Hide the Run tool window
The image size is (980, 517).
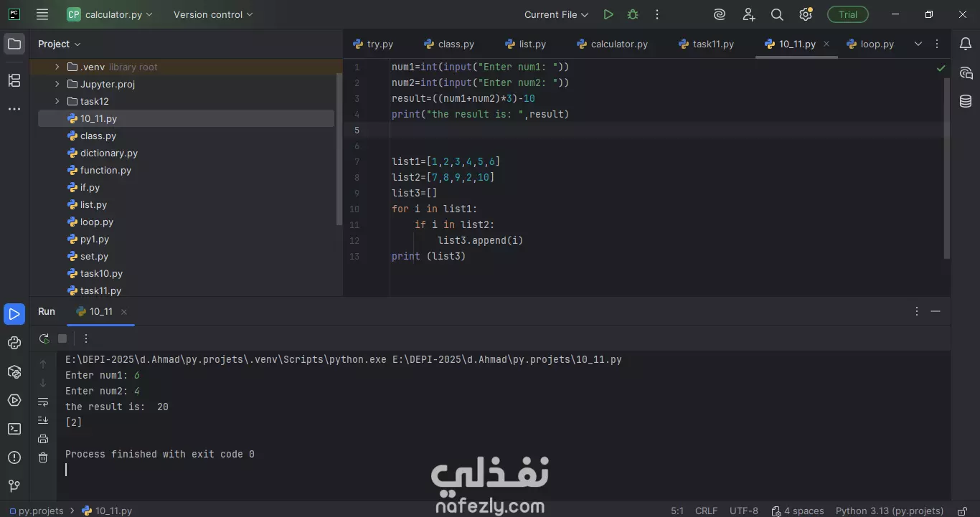pos(936,311)
